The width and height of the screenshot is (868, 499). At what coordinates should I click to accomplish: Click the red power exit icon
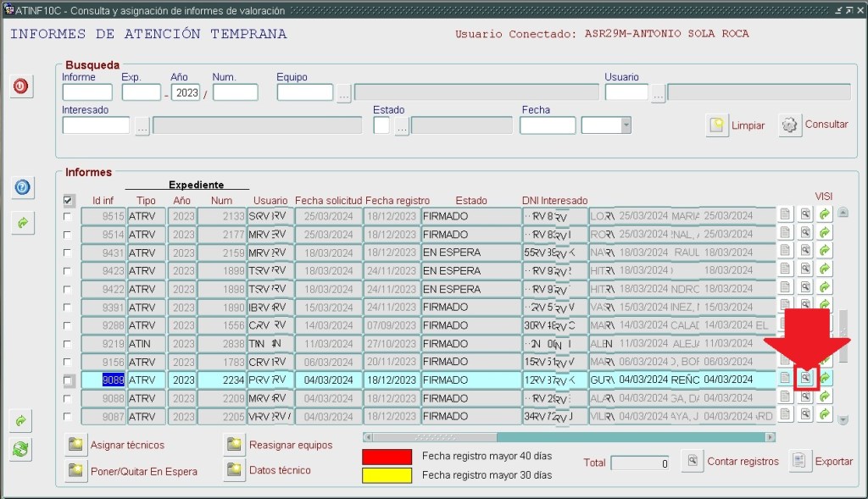[21, 86]
